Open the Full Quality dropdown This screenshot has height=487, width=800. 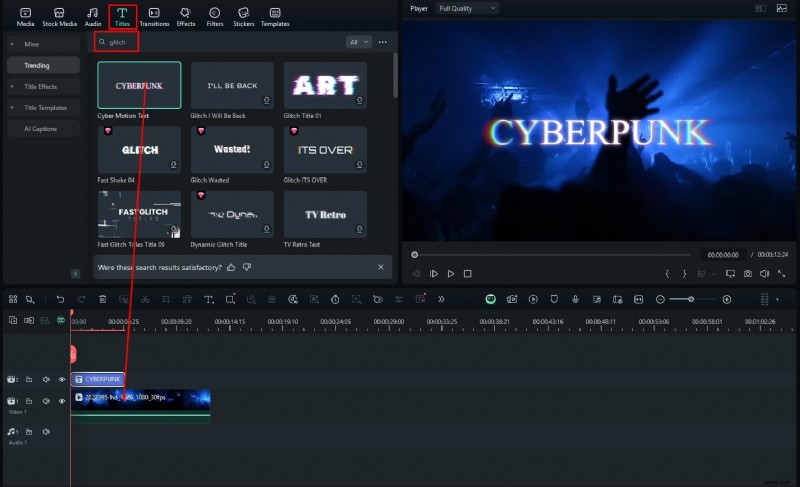point(467,8)
